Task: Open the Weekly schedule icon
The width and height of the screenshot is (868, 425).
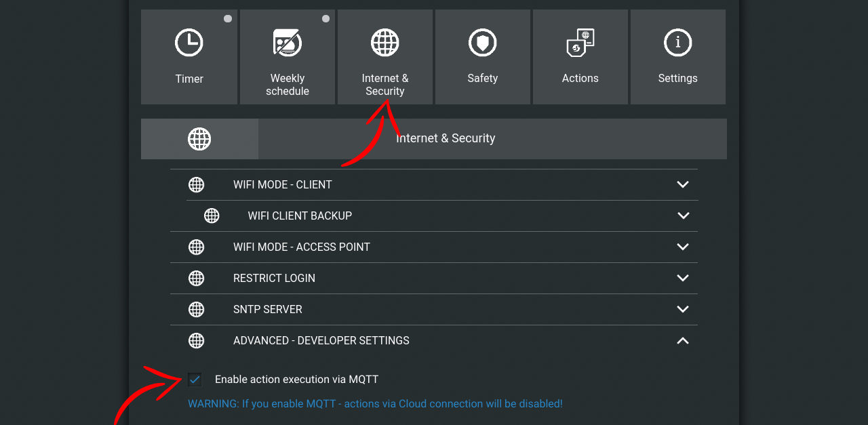Action: [288, 43]
